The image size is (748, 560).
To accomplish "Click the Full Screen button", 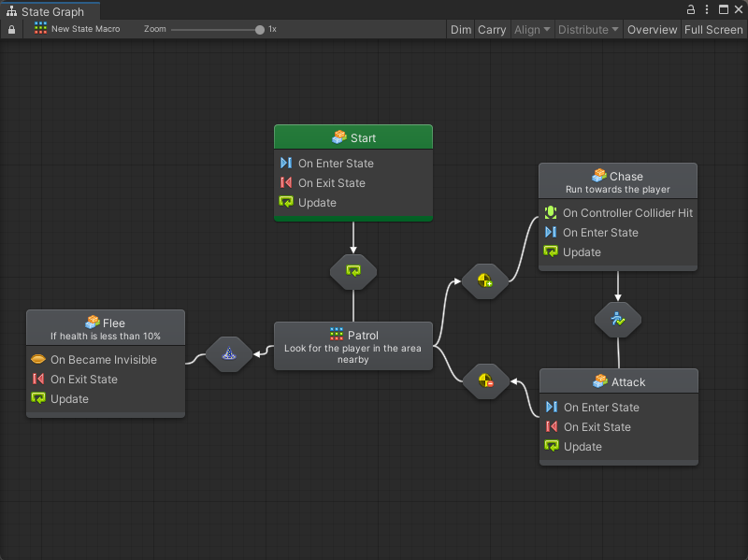I will 713,30.
